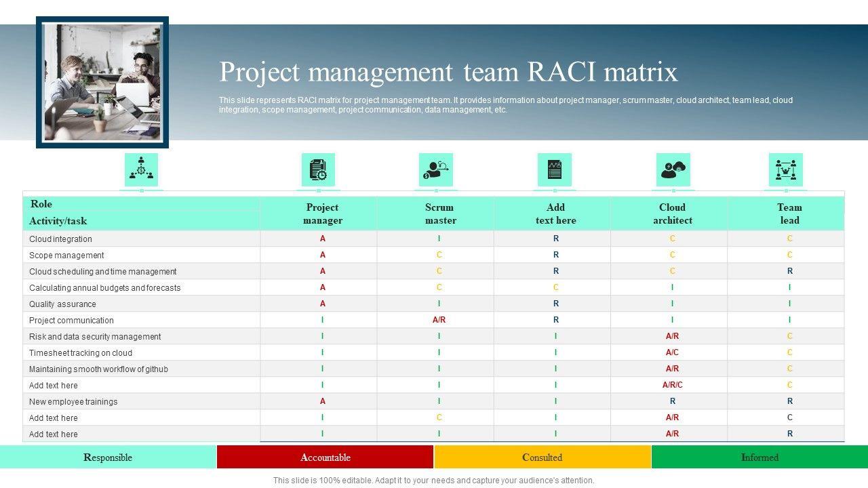Select the team meeting photo thumbnail
This screenshot has width=868, height=488.
102,82
